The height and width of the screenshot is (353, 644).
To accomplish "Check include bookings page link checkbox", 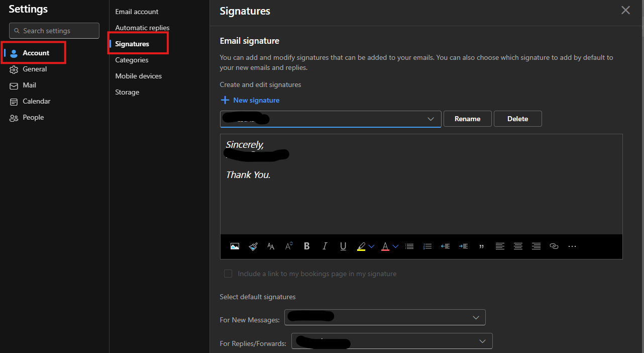I will click(228, 274).
